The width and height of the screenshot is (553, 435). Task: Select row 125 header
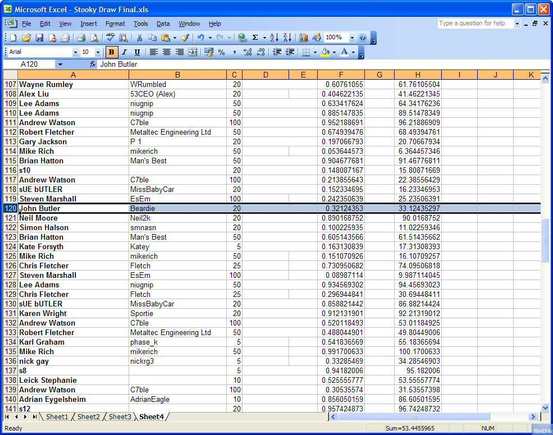10,256
